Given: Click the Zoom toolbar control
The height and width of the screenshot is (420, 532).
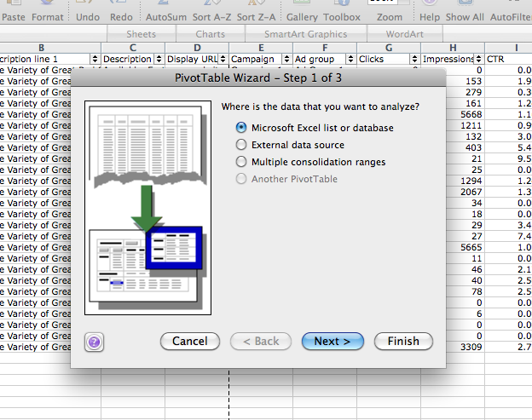Looking at the screenshot, I should 389,11.
